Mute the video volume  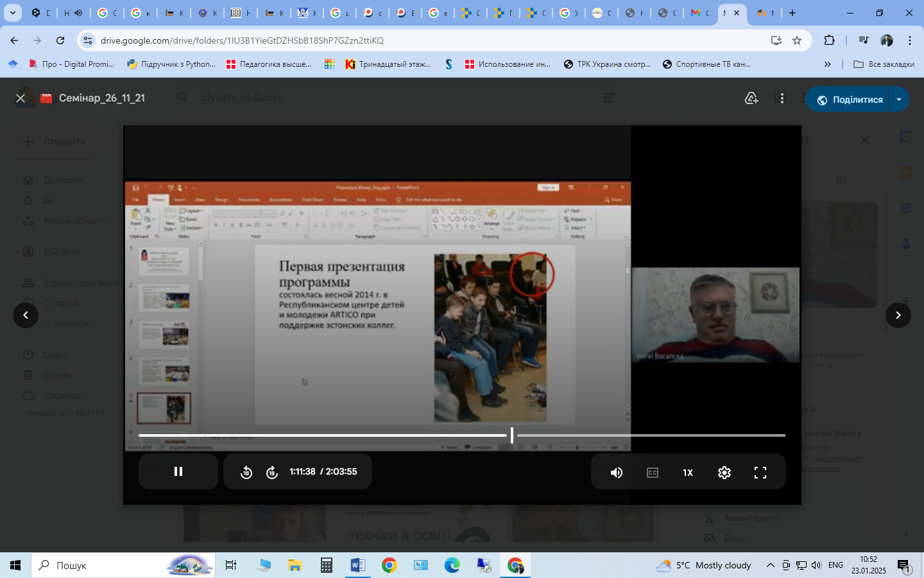[616, 473]
